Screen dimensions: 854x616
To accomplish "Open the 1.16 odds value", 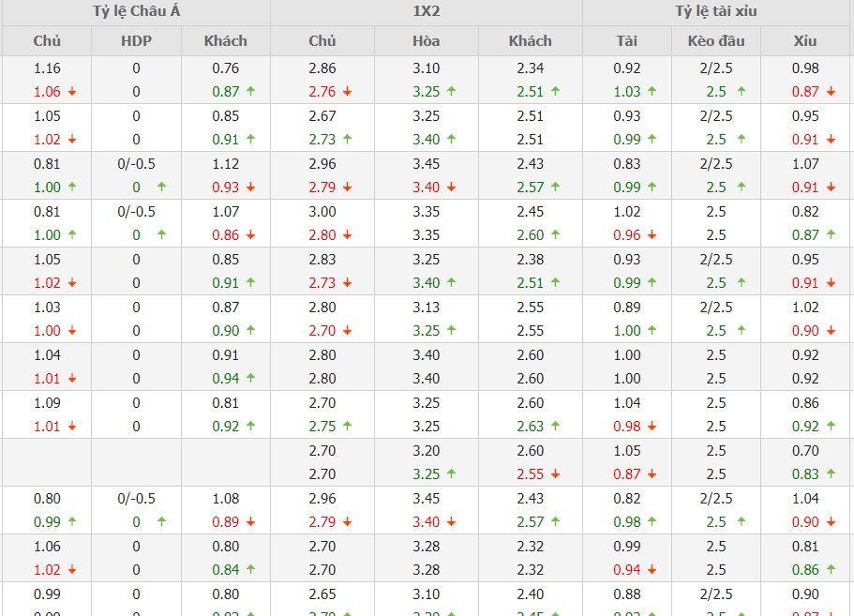I will (x=47, y=68).
